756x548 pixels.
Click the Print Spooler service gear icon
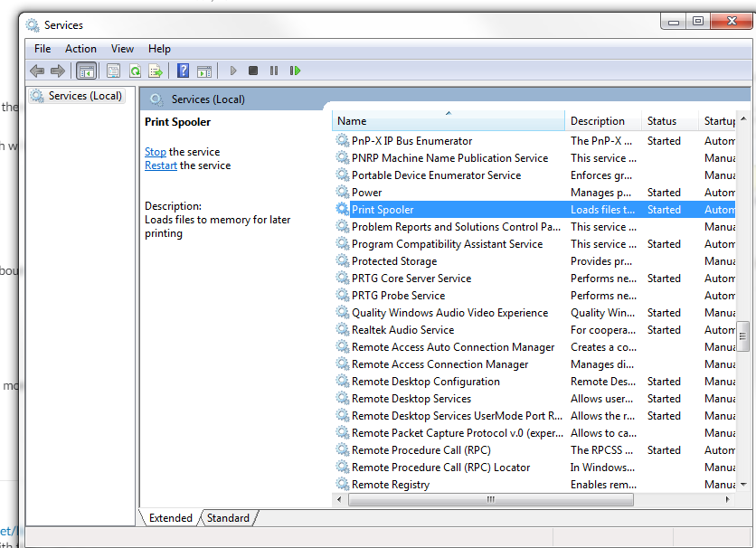pos(342,209)
